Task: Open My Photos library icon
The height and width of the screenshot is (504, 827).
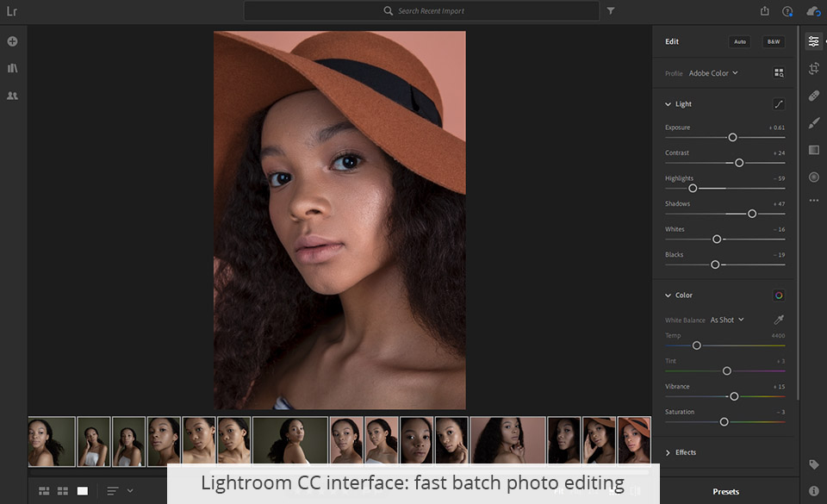Action: 12,68
